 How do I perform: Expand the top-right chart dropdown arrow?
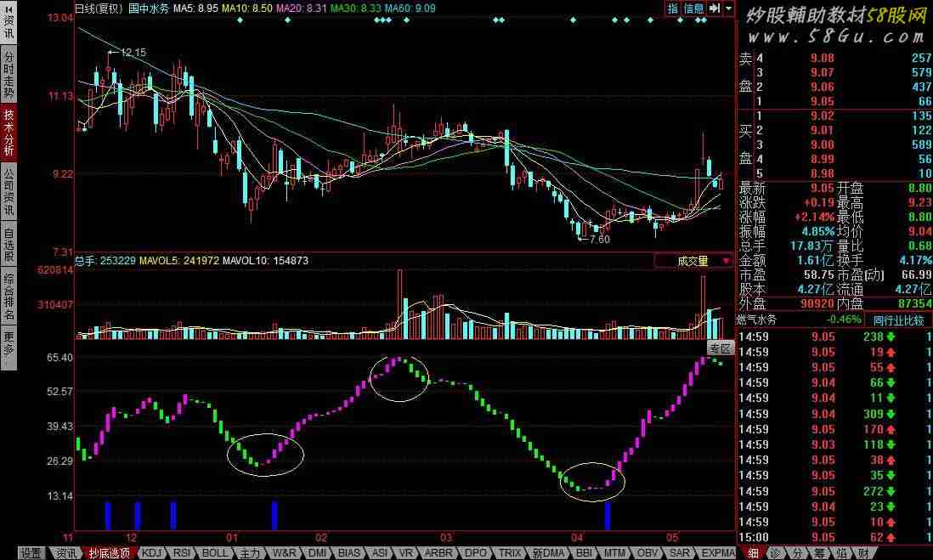point(728,8)
